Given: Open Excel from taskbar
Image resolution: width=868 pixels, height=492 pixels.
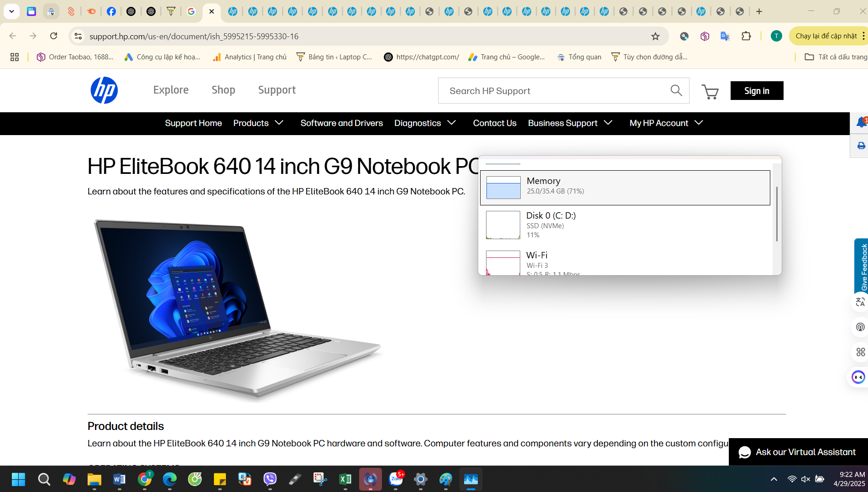Looking at the screenshot, I should tap(345, 479).
